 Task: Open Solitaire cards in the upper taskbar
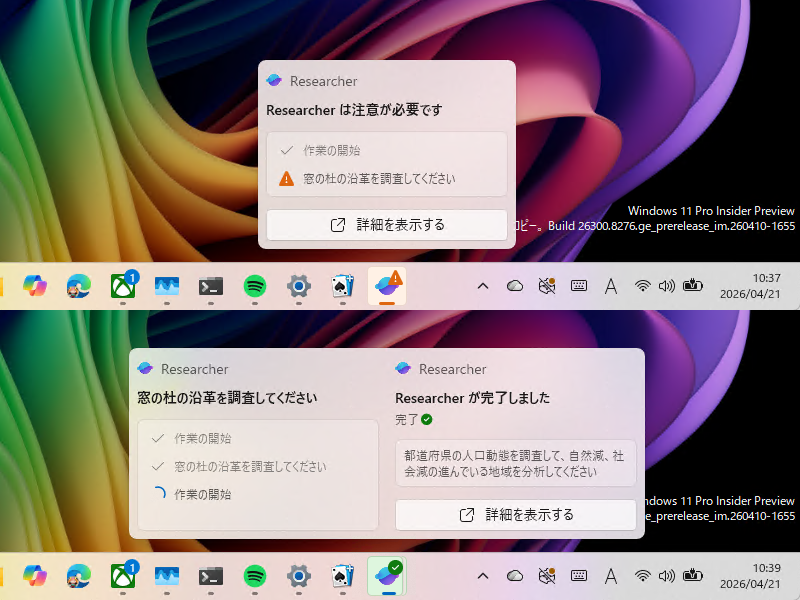click(342, 286)
